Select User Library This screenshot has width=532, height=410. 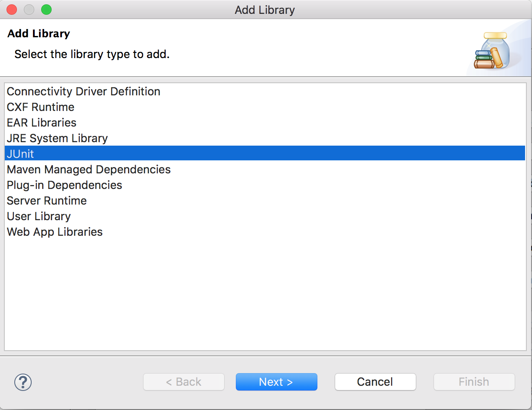pos(38,216)
